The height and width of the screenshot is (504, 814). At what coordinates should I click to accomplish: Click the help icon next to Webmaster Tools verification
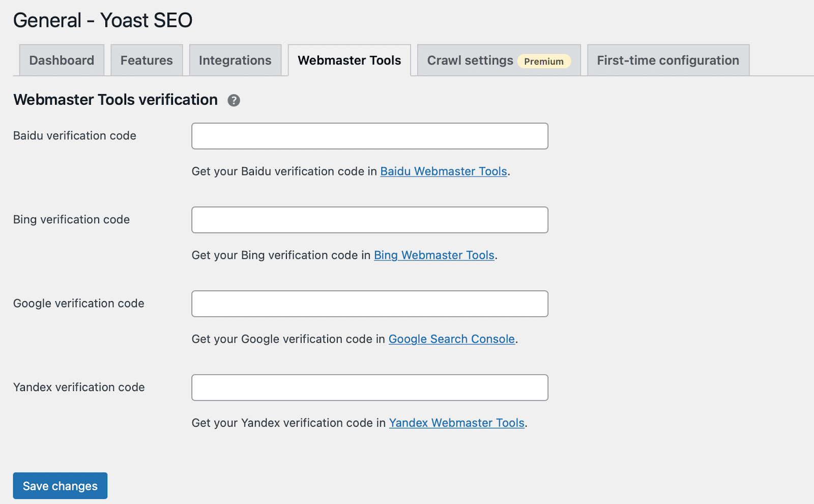coord(234,100)
